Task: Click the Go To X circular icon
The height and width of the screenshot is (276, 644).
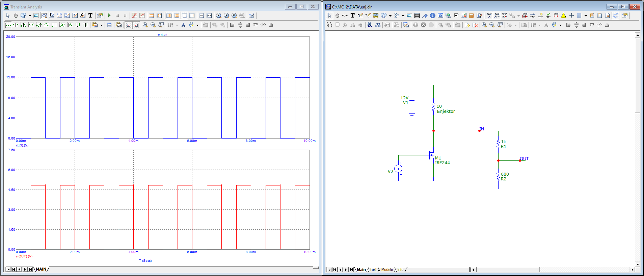Action: pyautogui.click(x=218, y=16)
